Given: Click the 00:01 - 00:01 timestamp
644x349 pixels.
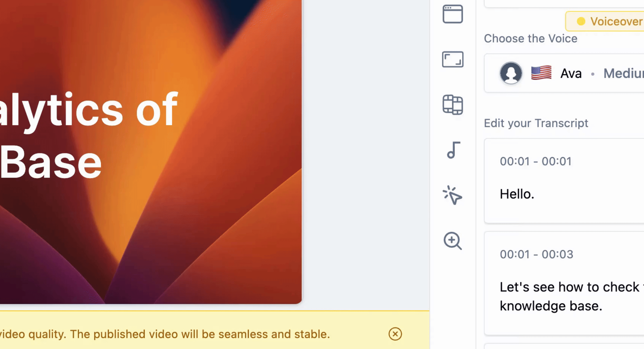Looking at the screenshot, I should [x=536, y=161].
